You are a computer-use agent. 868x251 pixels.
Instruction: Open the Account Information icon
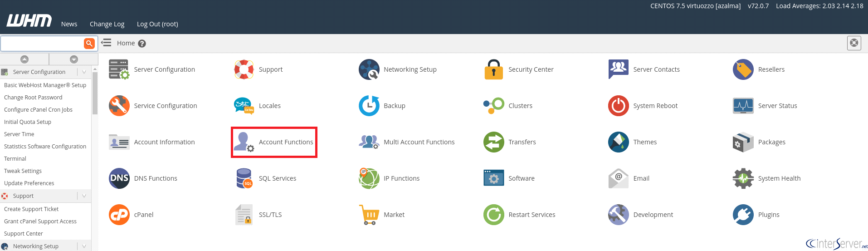(x=119, y=142)
